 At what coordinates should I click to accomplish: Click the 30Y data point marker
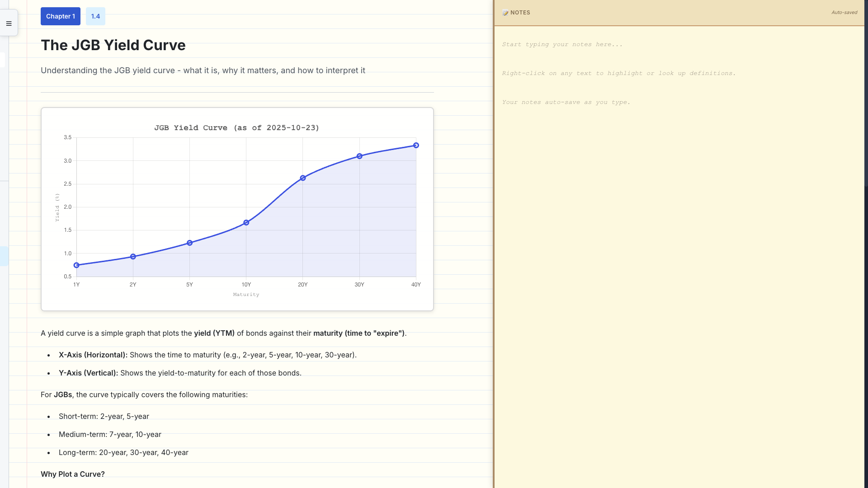pos(359,156)
